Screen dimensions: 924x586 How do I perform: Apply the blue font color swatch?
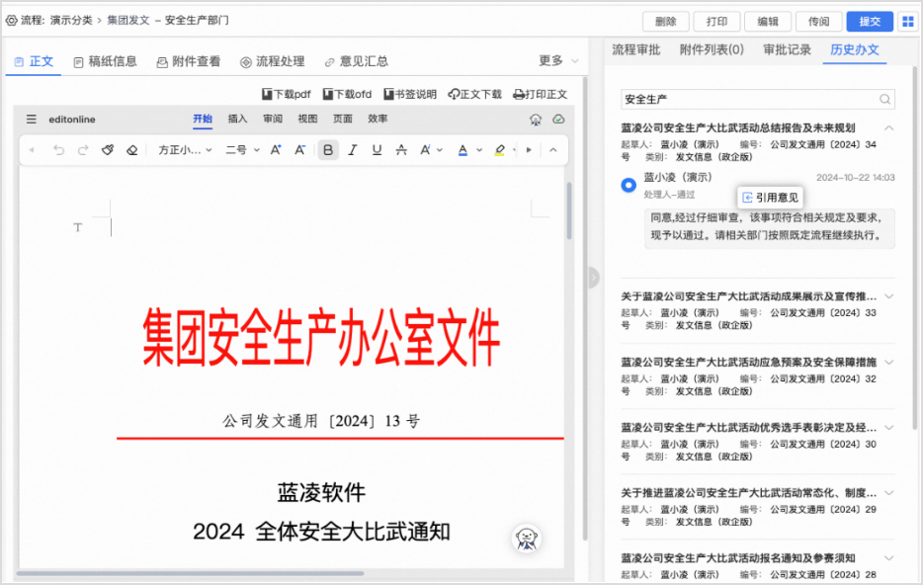(463, 150)
